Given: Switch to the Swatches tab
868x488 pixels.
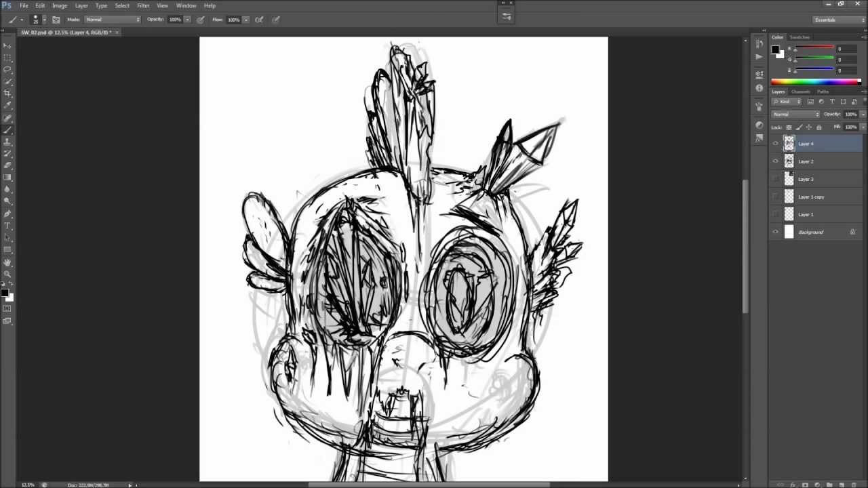Looking at the screenshot, I should tap(800, 37).
